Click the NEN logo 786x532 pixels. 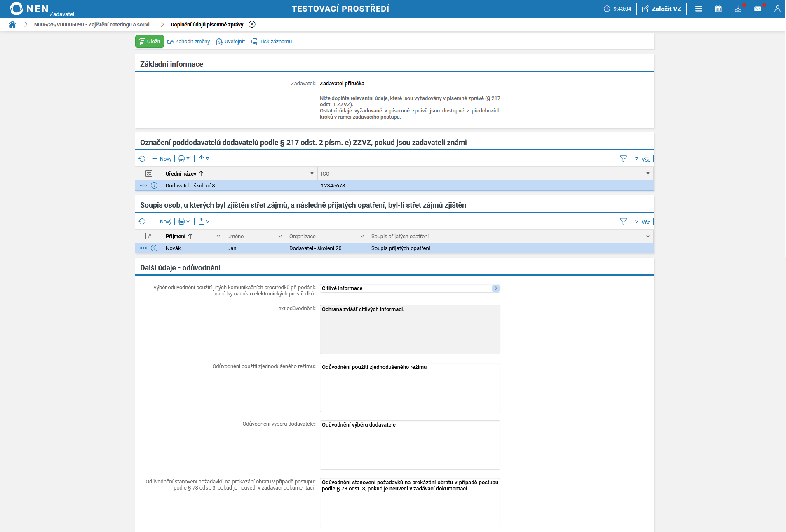pos(29,9)
